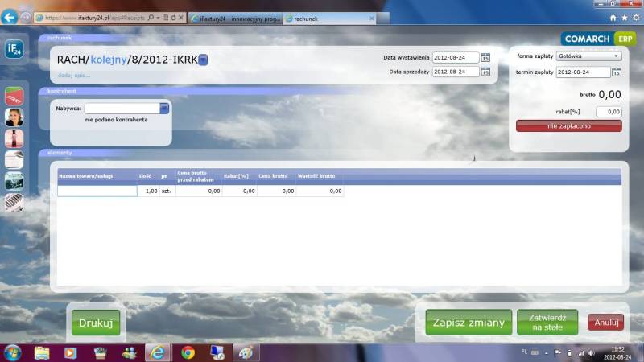Expand the forma zapłaty dropdown
Viewport: 644px width, 362px height.
(x=617, y=56)
